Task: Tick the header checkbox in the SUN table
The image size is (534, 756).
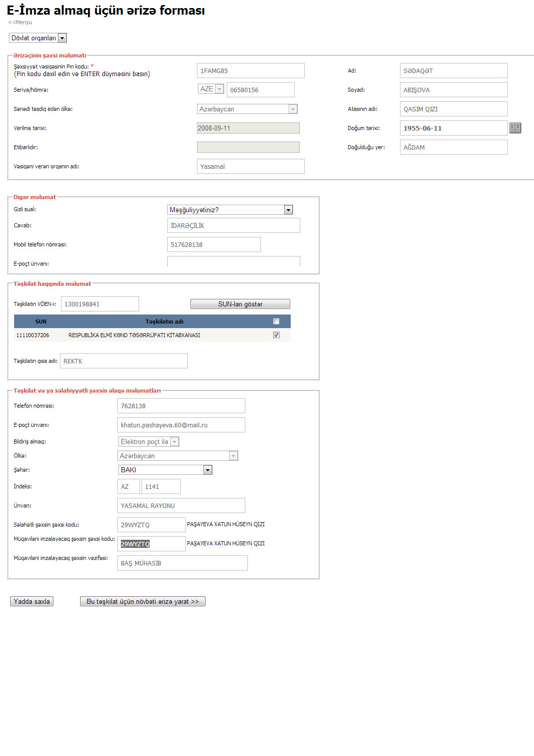Action: pos(276,322)
